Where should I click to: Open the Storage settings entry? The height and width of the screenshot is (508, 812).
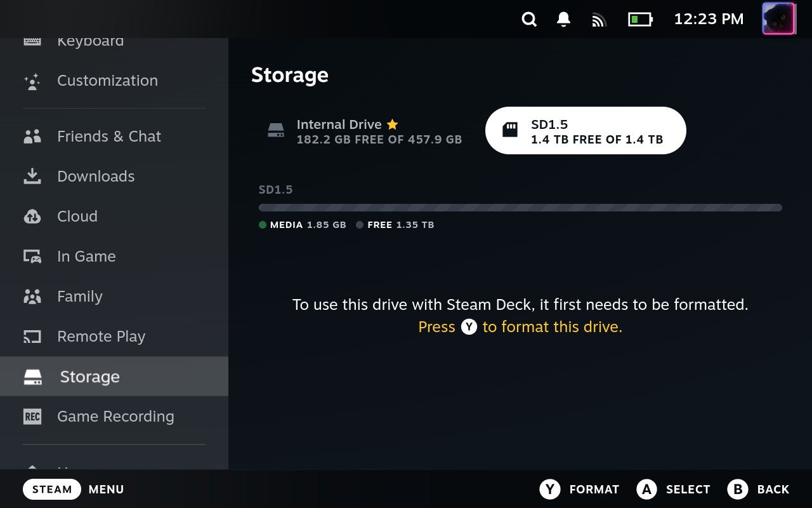(x=89, y=377)
